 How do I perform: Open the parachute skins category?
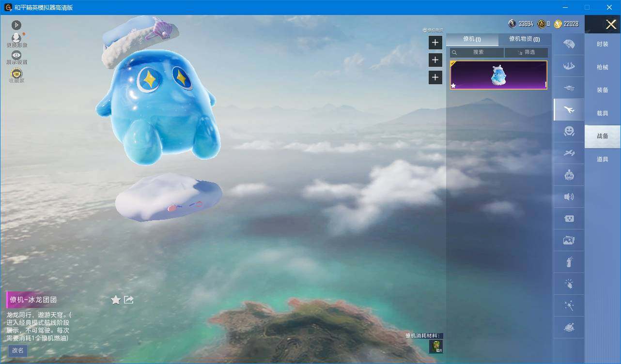pyautogui.click(x=569, y=44)
